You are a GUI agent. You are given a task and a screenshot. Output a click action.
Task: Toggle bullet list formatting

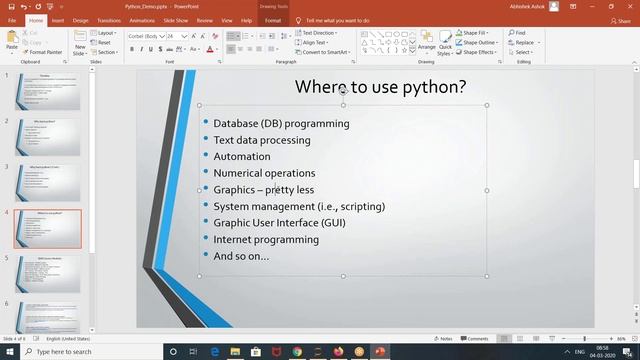click(231, 36)
